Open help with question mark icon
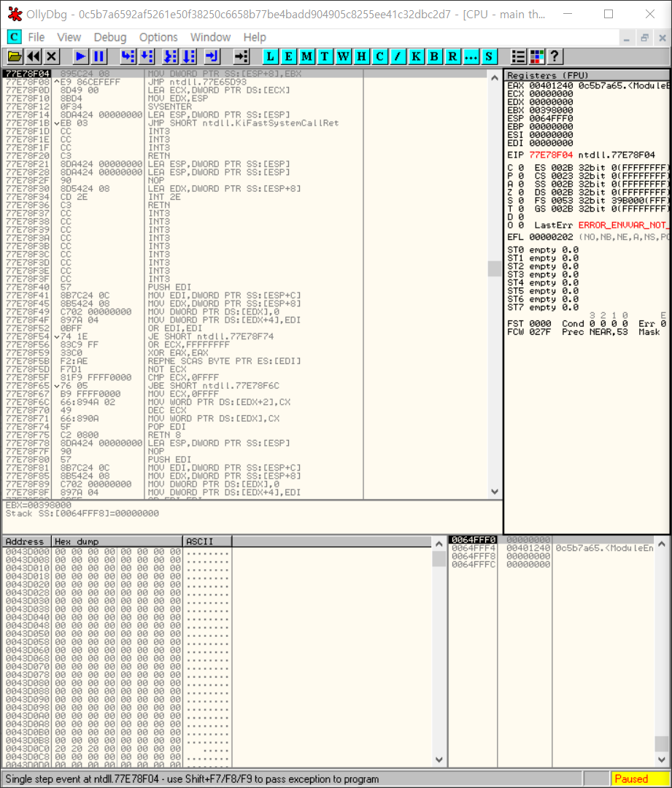The width and height of the screenshot is (672, 788). (x=555, y=56)
